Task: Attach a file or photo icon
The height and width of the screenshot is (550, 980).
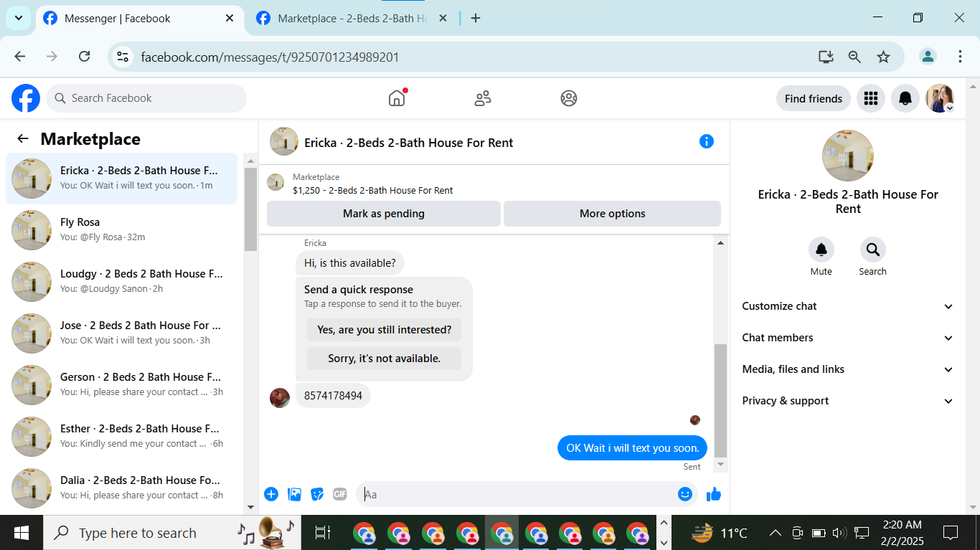Action: [x=294, y=494]
